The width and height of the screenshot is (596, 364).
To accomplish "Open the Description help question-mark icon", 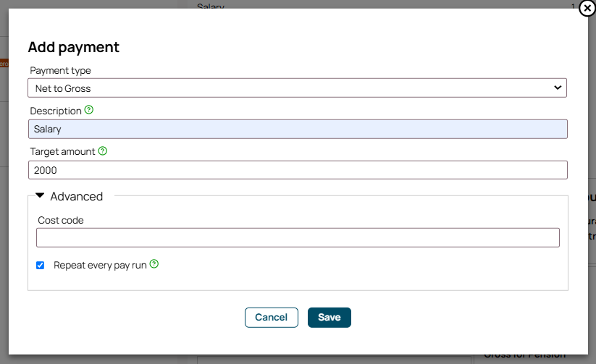I will point(88,110).
